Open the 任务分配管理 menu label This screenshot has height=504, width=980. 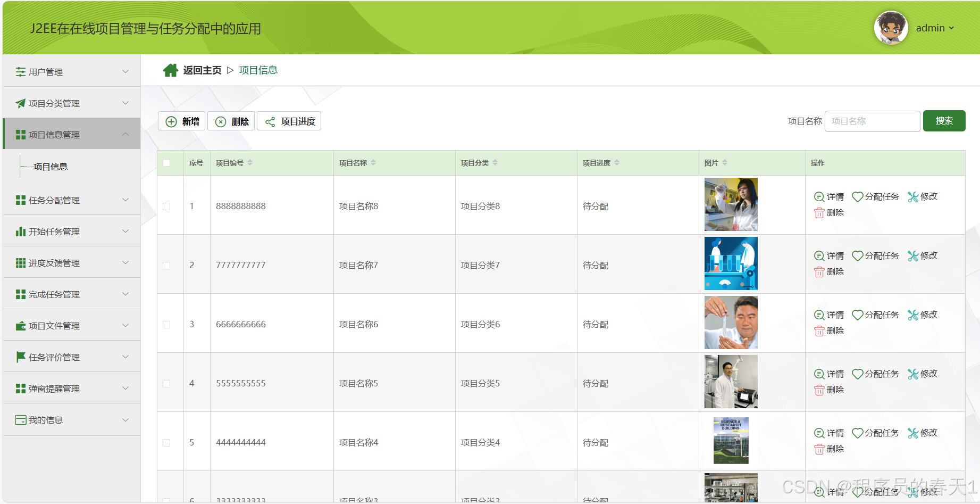[x=54, y=200]
